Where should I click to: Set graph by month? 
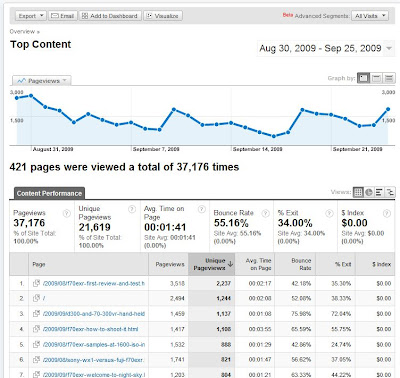(x=389, y=78)
